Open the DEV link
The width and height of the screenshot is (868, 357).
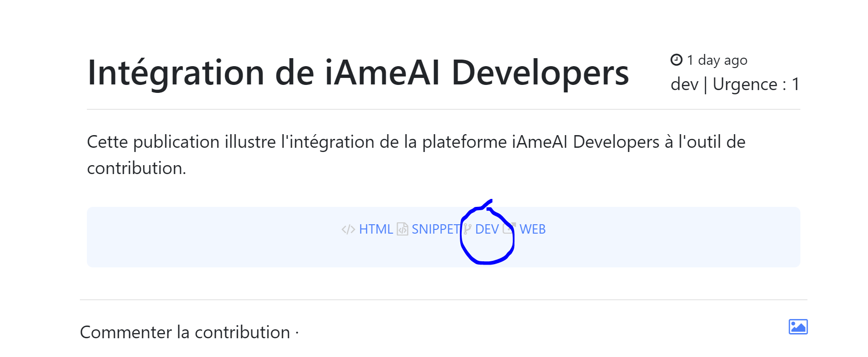click(x=487, y=229)
